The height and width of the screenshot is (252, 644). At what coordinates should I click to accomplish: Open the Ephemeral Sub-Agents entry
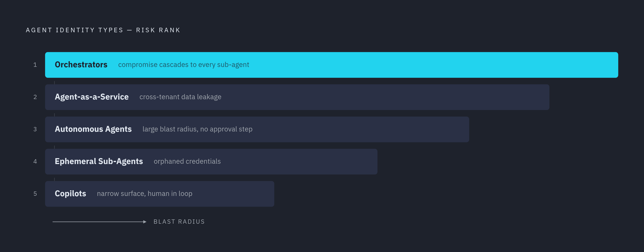[x=211, y=162]
